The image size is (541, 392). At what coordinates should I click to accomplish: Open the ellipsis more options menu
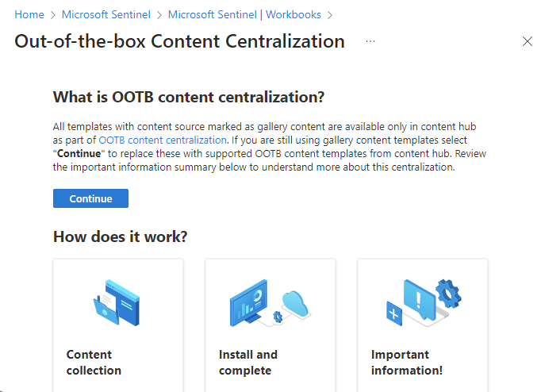pyautogui.click(x=370, y=41)
